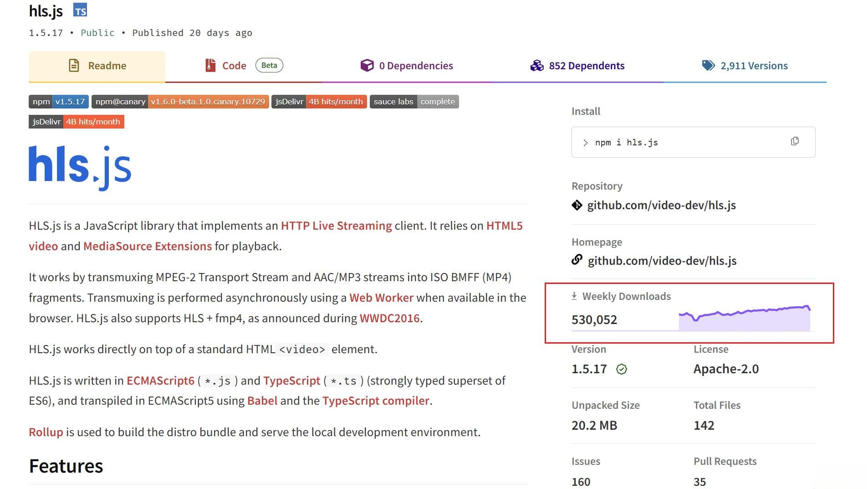The width and height of the screenshot is (868, 489).
Task: Click the 20.2 MB unpacked size value
Action: coord(594,426)
